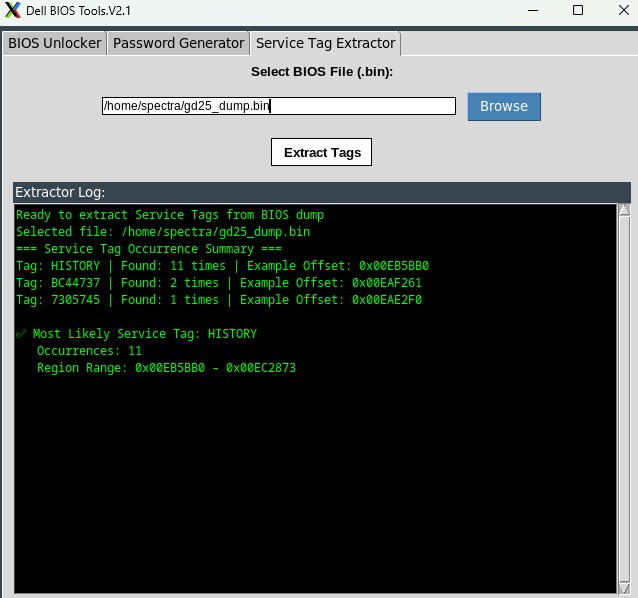
Task: Click 'Ready to extract Service Tags' line
Action: click(x=170, y=215)
